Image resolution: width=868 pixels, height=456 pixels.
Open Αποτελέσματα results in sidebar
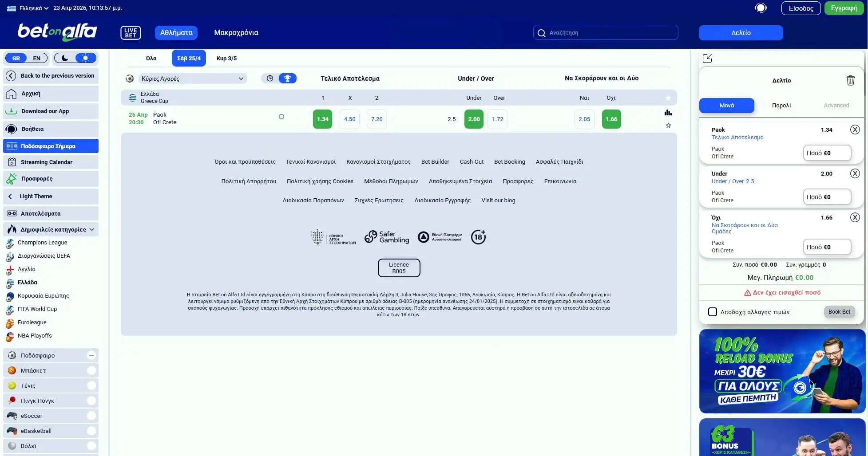51,213
